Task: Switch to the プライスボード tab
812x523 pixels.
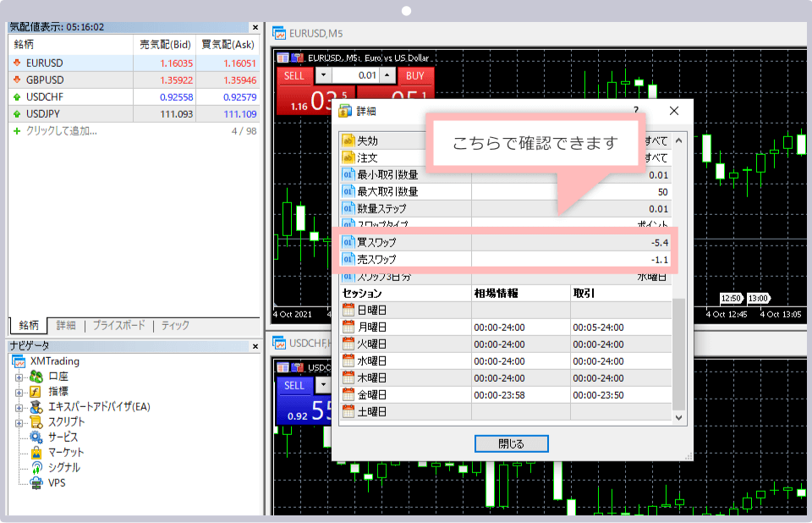Action: point(118,325)
